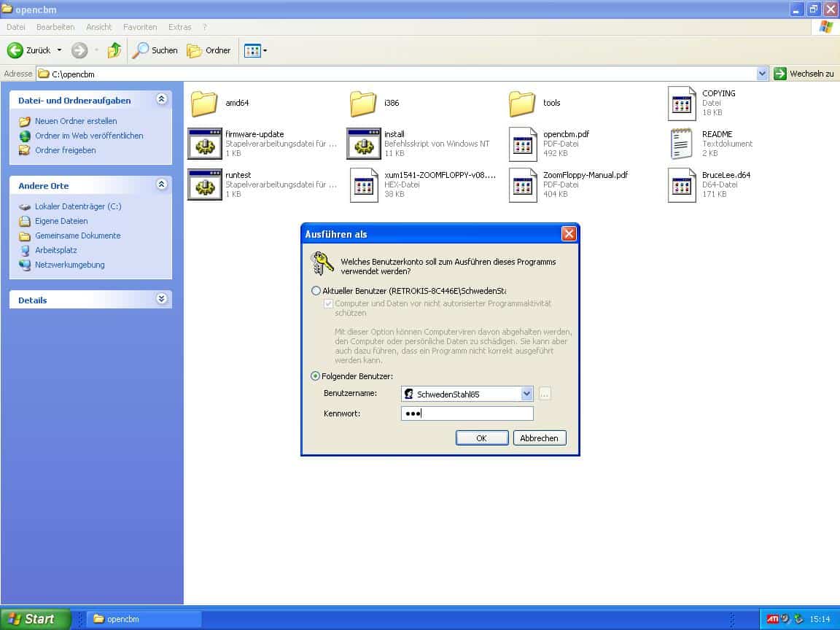Toggle the Ordner folders pane button
The image size is (840, 630).
209,50
